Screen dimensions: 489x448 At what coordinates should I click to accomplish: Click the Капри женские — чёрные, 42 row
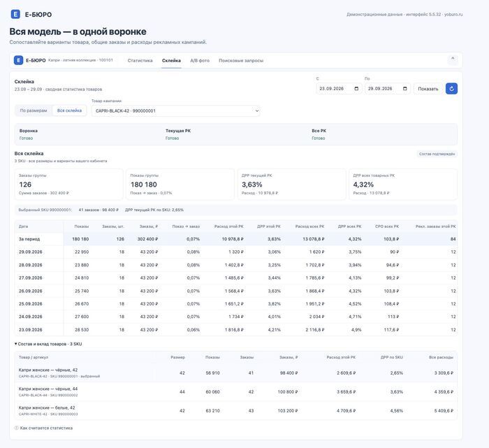[236, 373]
